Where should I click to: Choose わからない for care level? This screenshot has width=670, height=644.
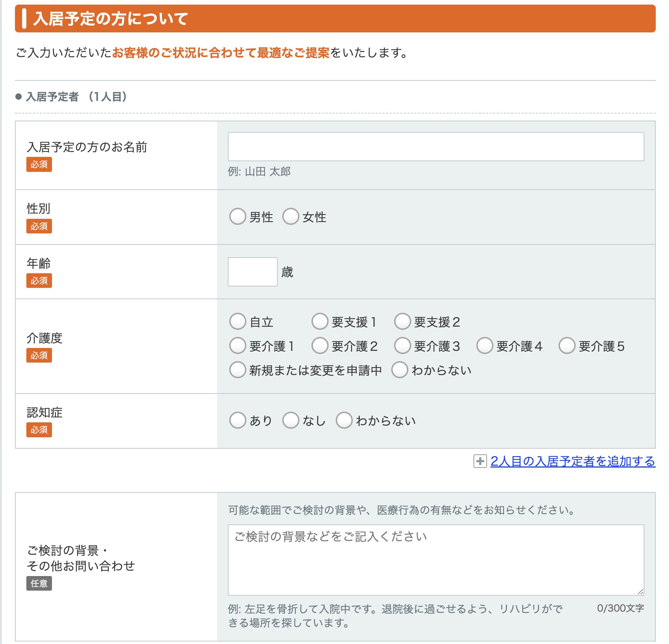click(399, 370)
